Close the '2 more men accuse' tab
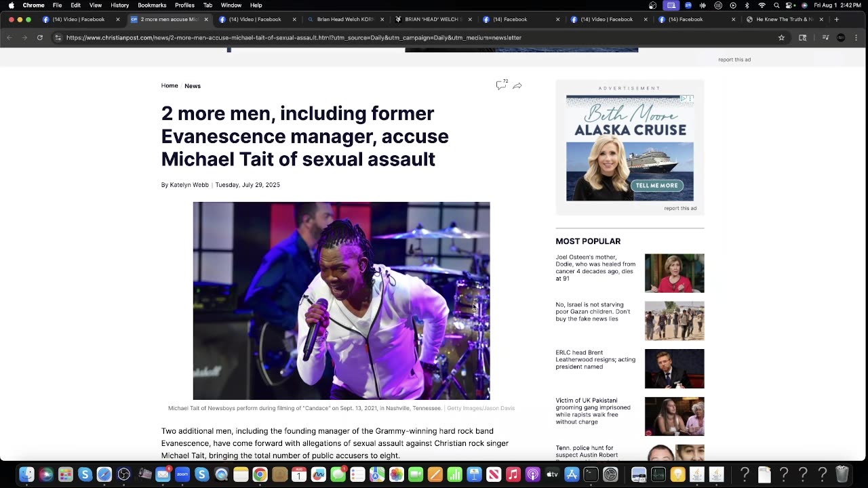This screenshot has height=488, width=868. pyautogui.click(x=206, y=20)
